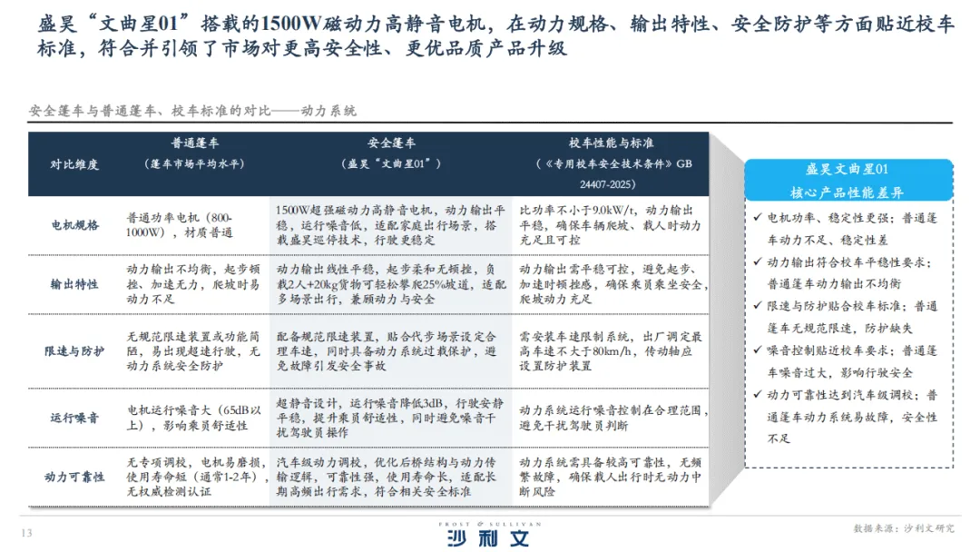The width and height of the screenshot is (980, 552).
Task: Select the "GB 24407-2025" standard reference text
Action: pyautogui.click(x=636, y=173)
